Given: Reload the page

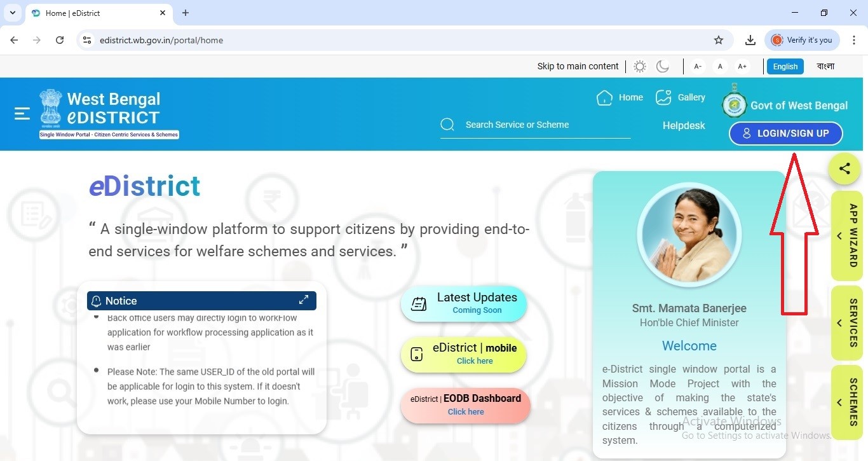Looking at the screenshot, I should coord(60,40).
